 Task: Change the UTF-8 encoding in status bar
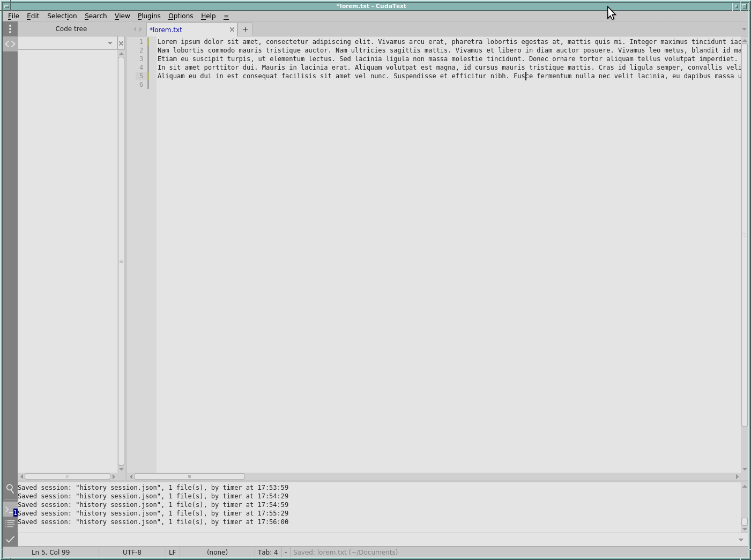point(132,552)
